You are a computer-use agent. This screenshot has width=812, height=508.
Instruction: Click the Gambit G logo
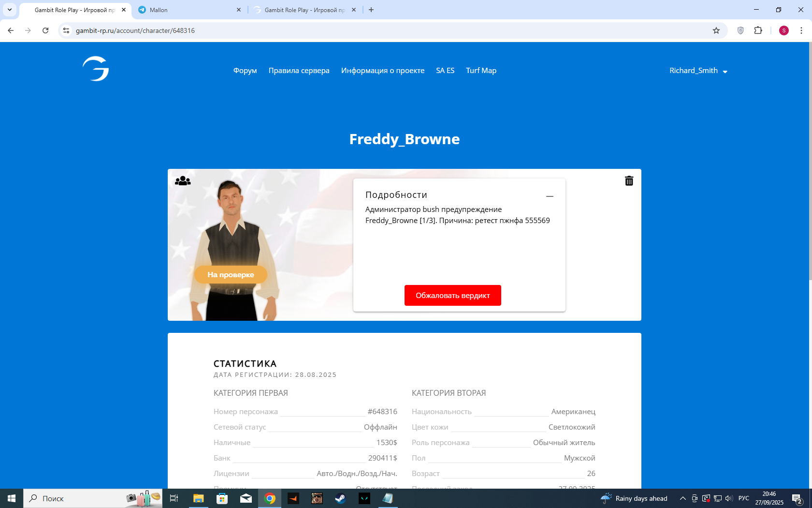pyautogui.click(x=96, y=69)
